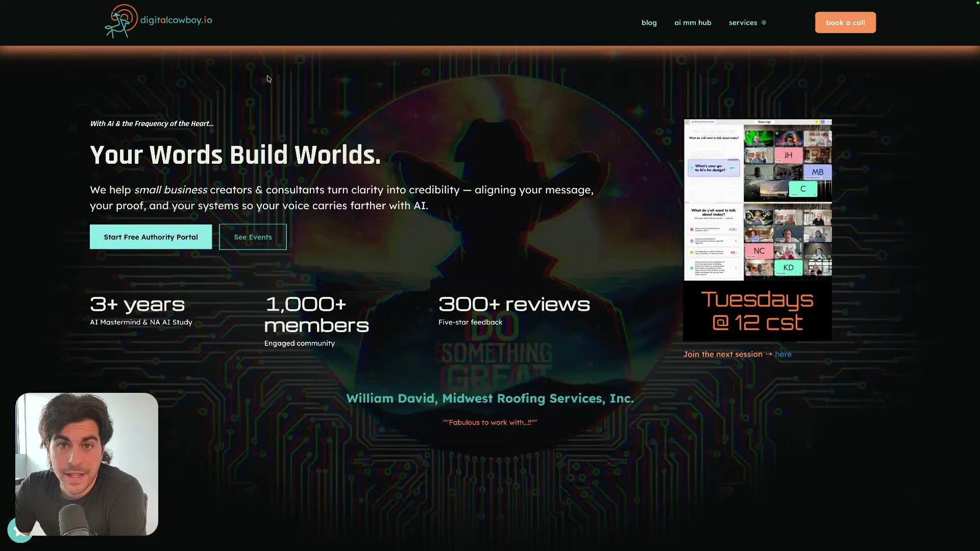
Task: Click the presenter webcam video overlay
Action: tap(87, 464)
